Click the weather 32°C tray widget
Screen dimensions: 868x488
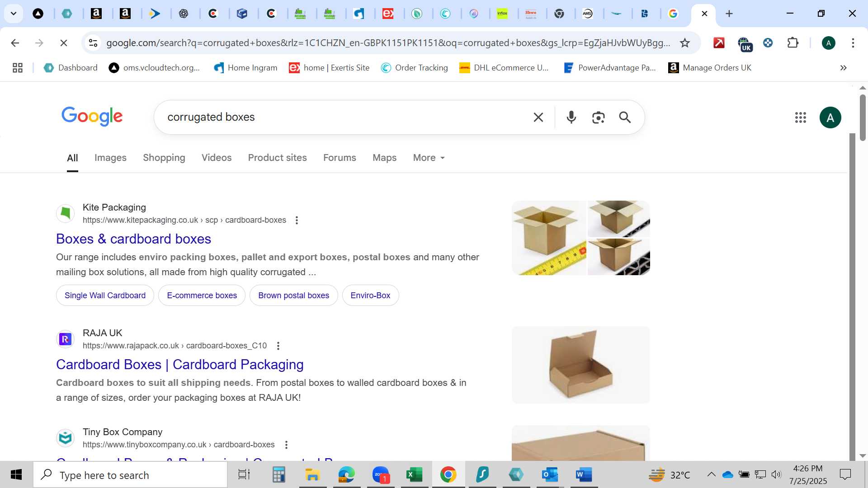[669, 475]
